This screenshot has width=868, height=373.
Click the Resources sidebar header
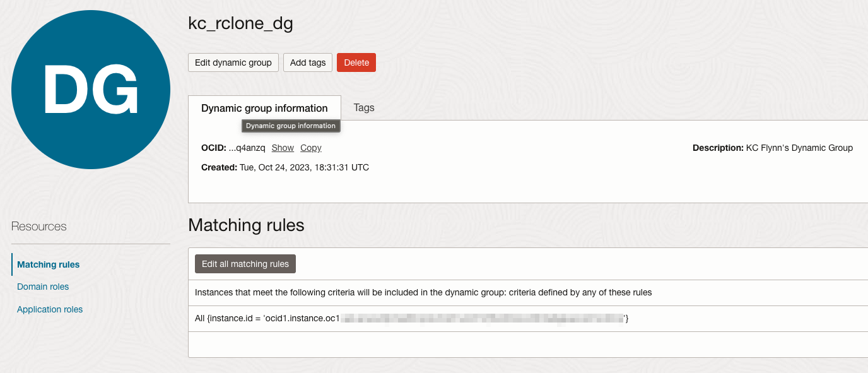click(x=38, y=226)
